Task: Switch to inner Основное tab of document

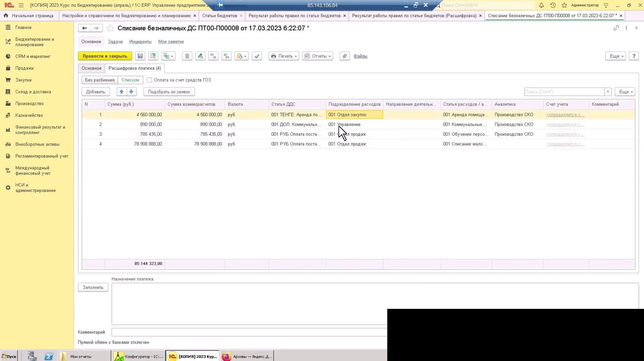Action: point(91,68)
